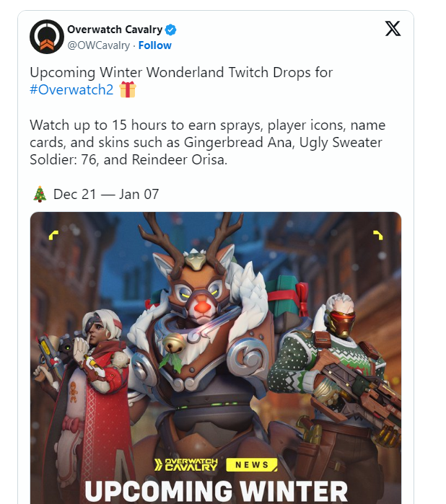The width and height of the screenshot is (446, 504).
Task: Click the blue verified badge
Action: [x=170, y=30]
